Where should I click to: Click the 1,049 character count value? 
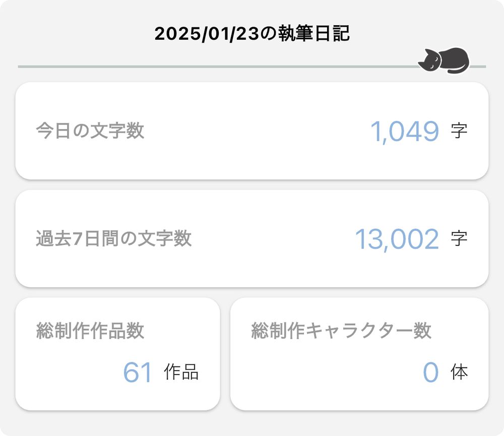pyautogui.click(x=405, y=132)
